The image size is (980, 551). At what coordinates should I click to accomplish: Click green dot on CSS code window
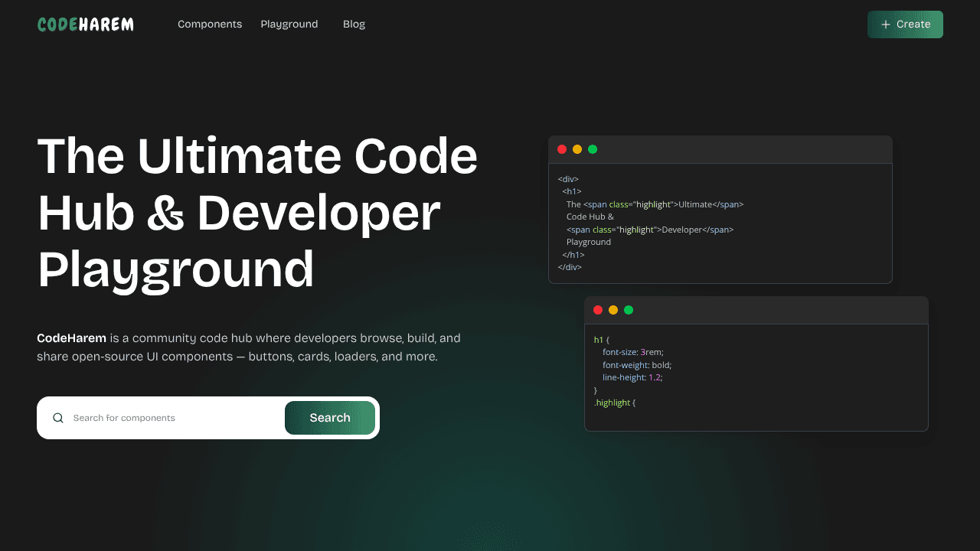coord(629,310)
